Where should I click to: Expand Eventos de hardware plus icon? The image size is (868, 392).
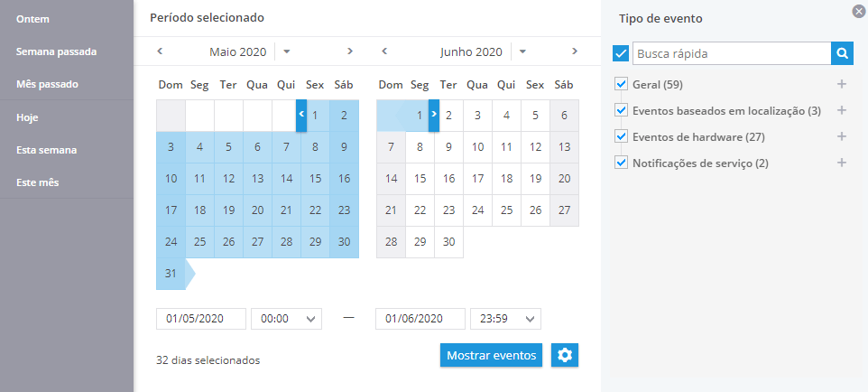point(842,136)
